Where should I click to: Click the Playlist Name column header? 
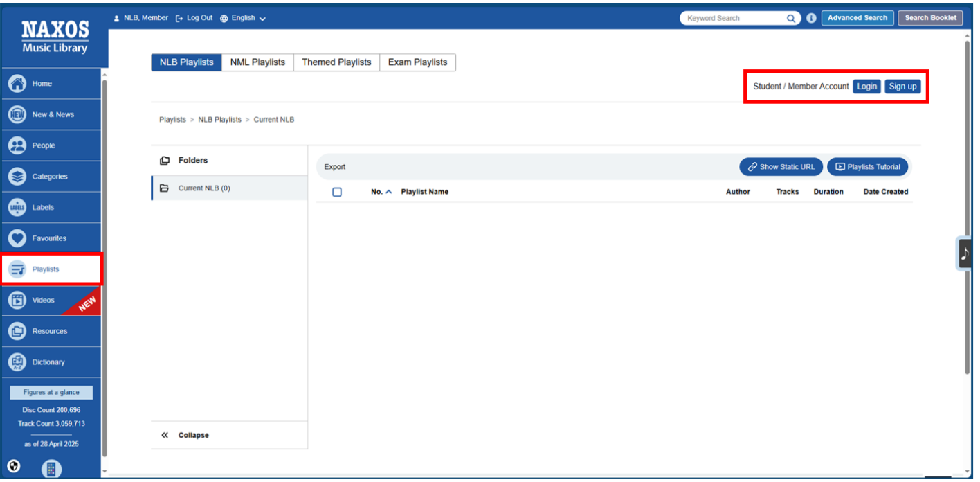pyautogui.click(x=424, y=192)
